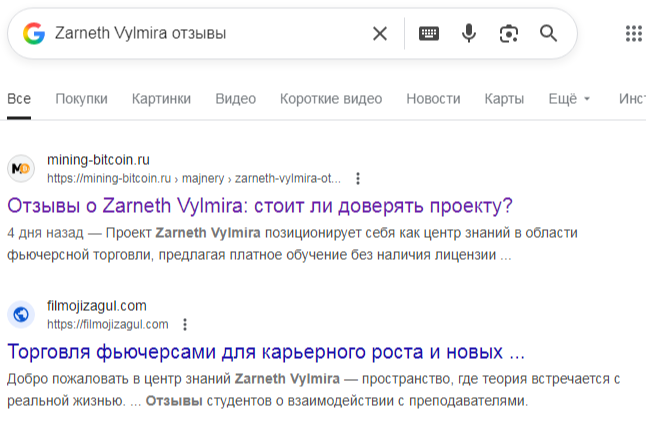Open more options for mining-bitcoin.ru result
The image size is (646, 439).
(358, 179)
